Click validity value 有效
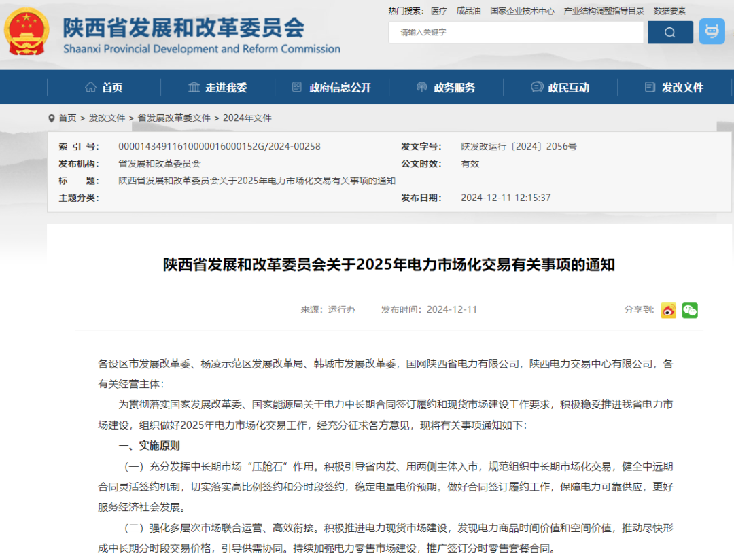 click(470, 164)
